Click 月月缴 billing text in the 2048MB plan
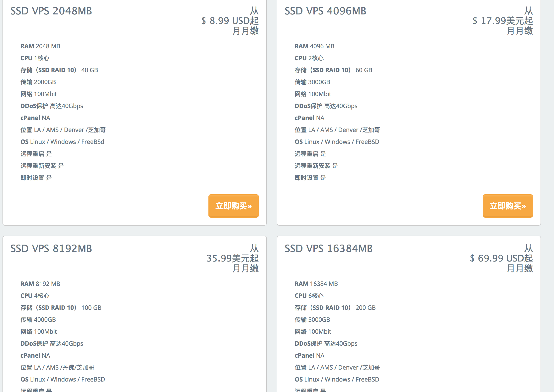 (246, 31)
